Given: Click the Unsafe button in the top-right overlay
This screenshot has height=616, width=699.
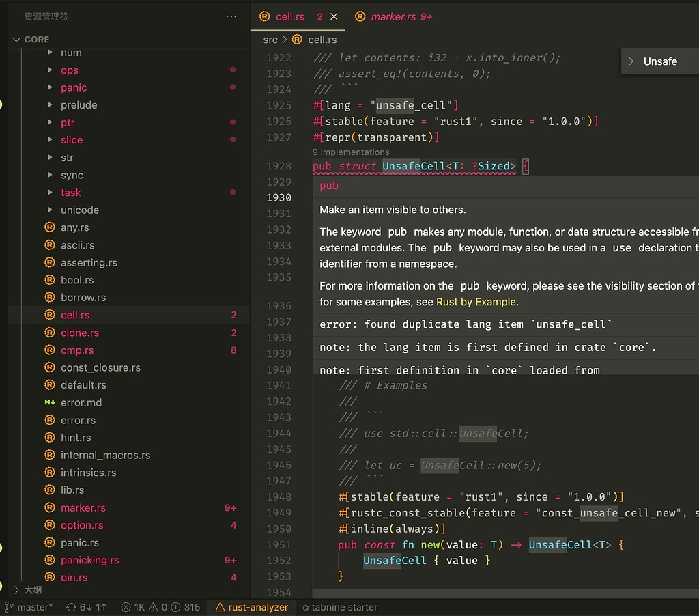Looking at the screenshot, I should 659,61.
